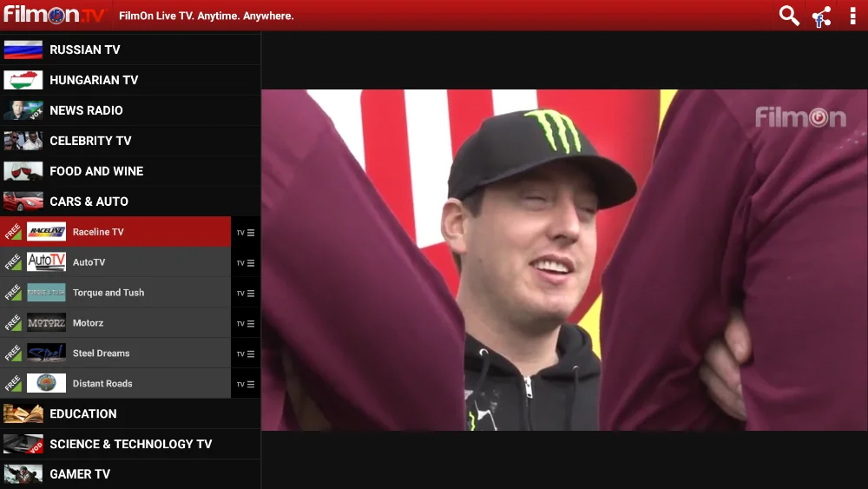Open the TV guide icon for AutoTV

pos(246,262)
